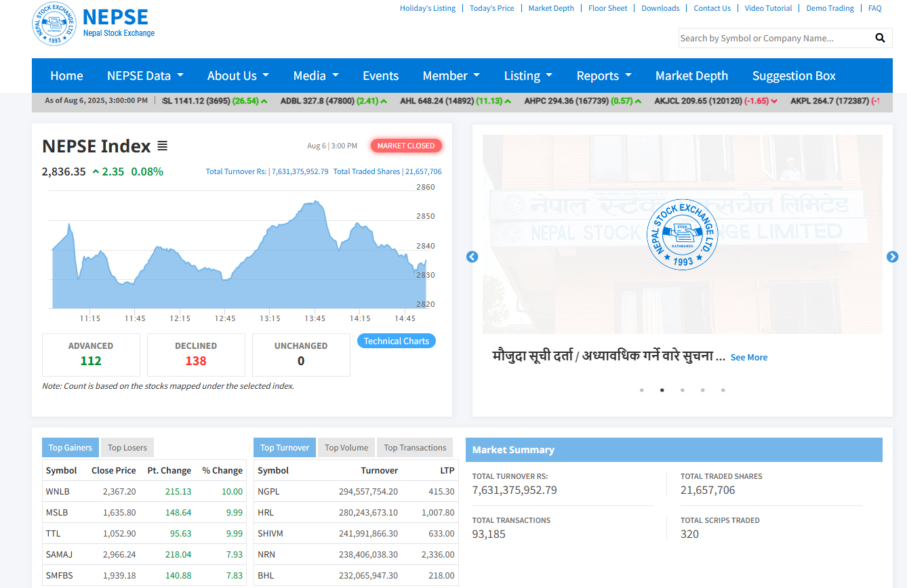Open the Reports dropdown menu
The image size is (907, 588).
[603, 76]
